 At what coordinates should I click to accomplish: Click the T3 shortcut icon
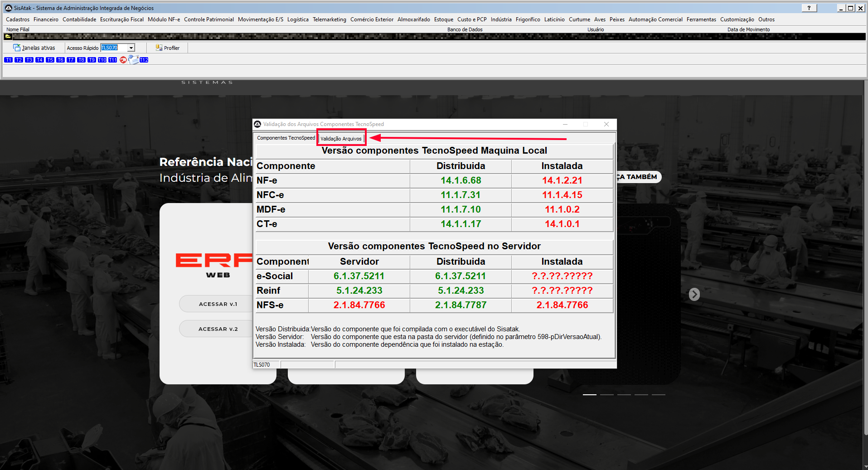tap(29, 60)
